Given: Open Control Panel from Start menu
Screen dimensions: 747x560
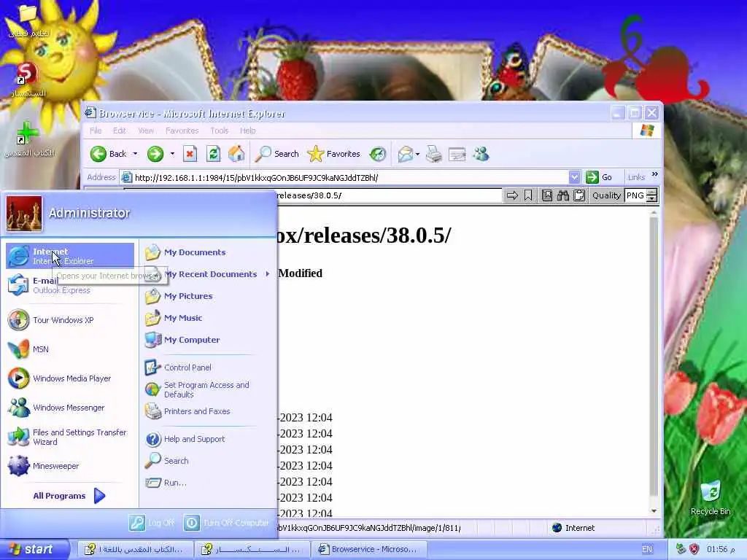Looking at the screenshot, I should pos(208,367).
